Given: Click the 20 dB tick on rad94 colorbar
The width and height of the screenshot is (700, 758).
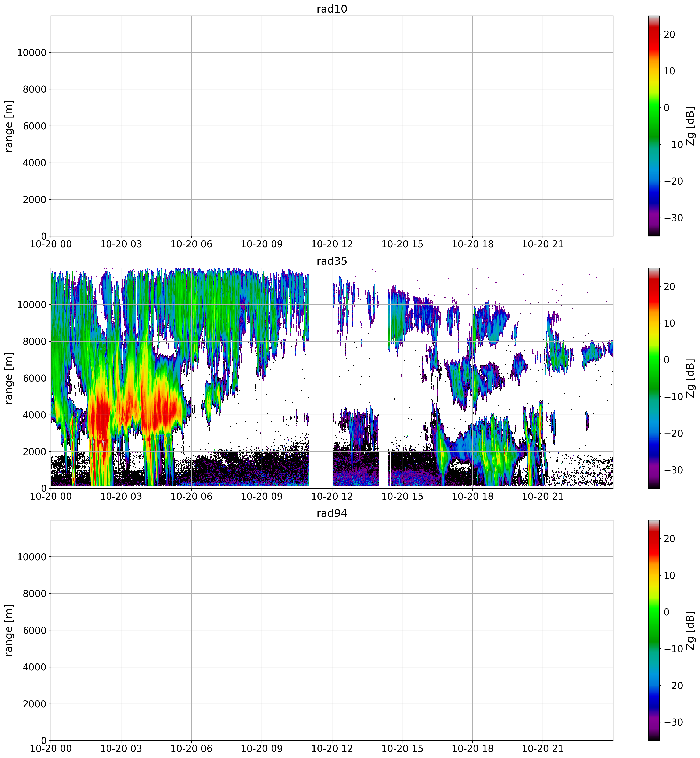Looking at the screenshot, I should [x=669, y=538].
